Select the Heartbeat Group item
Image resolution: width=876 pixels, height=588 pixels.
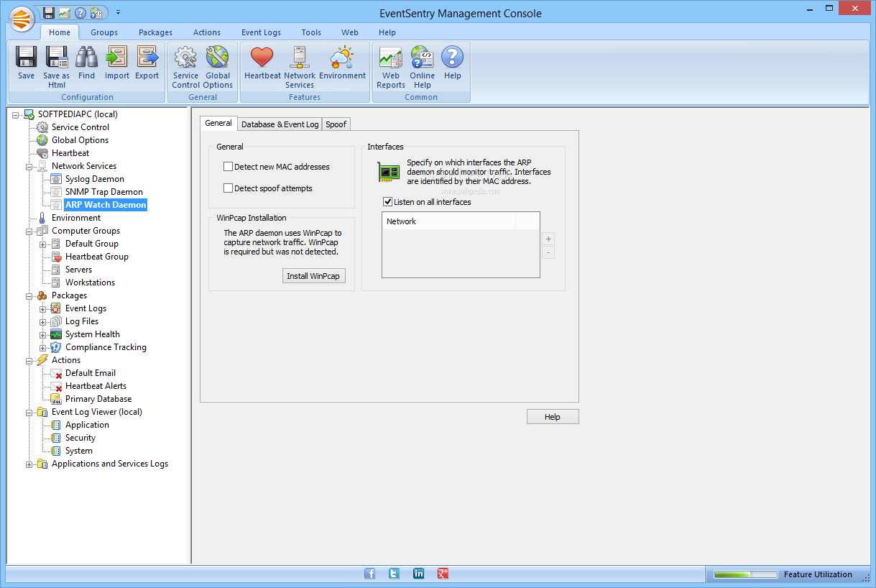[97, 257]
